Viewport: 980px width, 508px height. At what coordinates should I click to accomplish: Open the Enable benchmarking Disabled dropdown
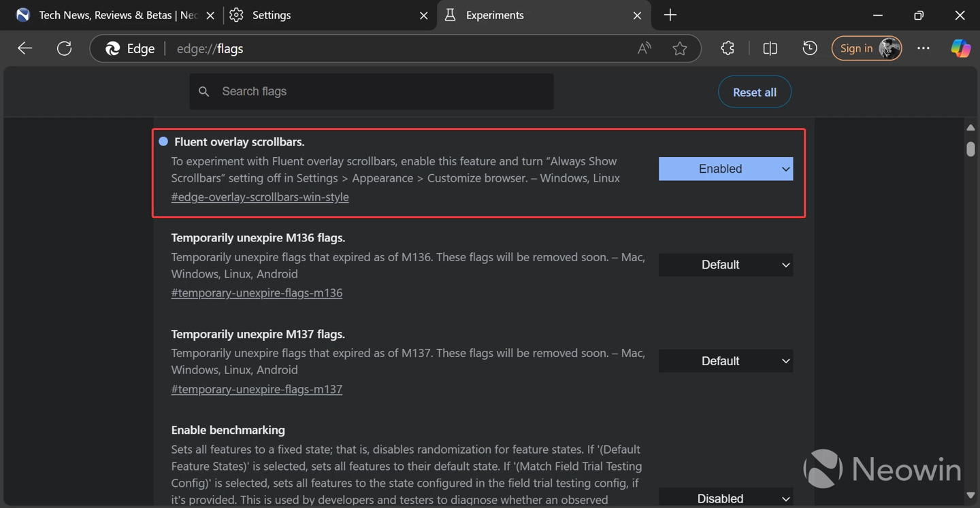click(x=725, y=498)
